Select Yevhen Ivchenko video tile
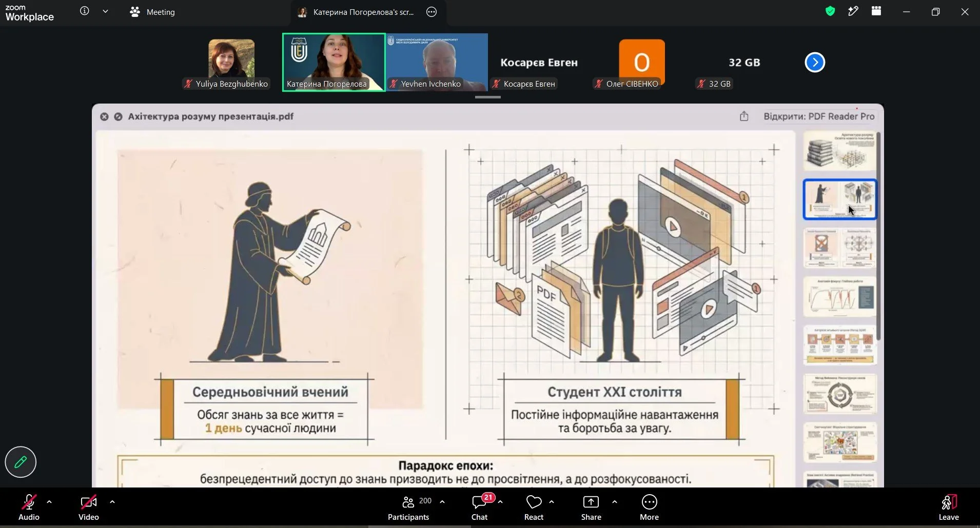980x528 pixels. click(x=437, y=63)
